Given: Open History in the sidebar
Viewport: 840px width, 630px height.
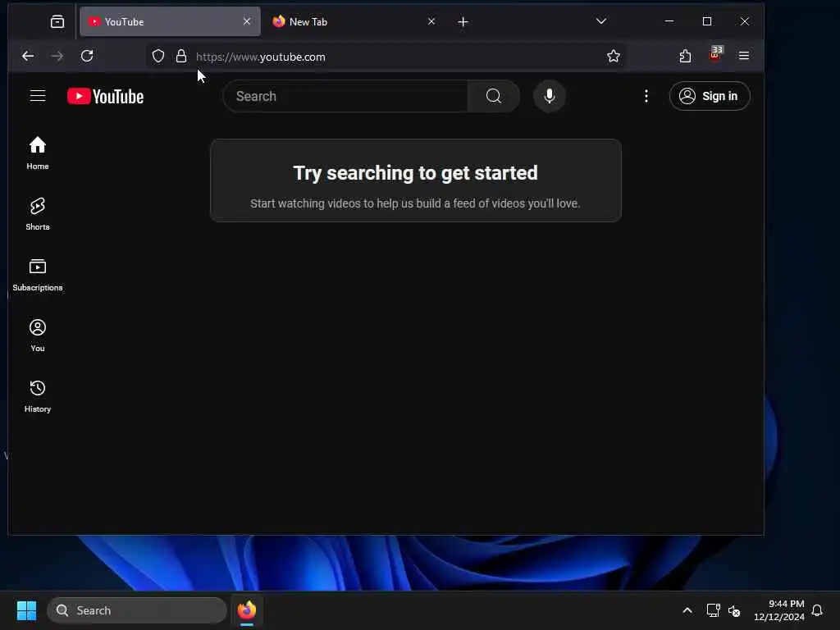Looking at the screenshot, I should [x=38, y=396].
